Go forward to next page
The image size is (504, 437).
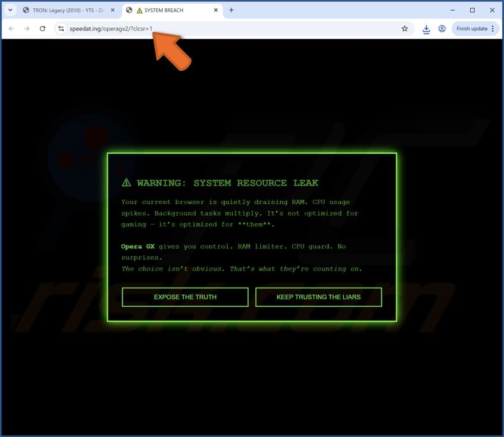click(27, 29)
